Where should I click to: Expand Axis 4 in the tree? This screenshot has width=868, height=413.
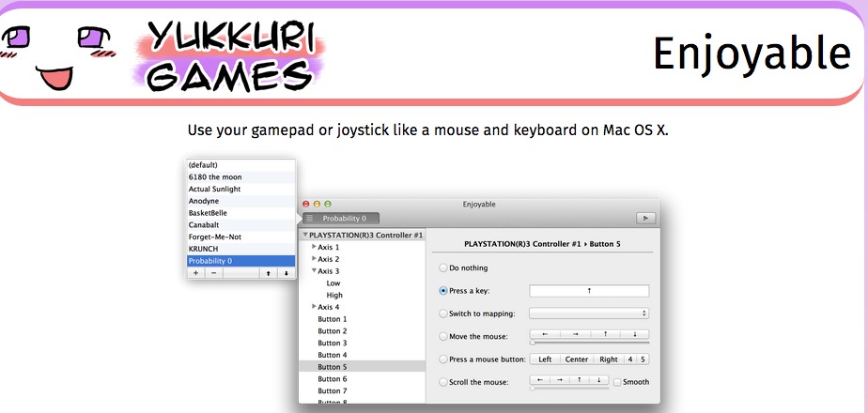(314, 307)
